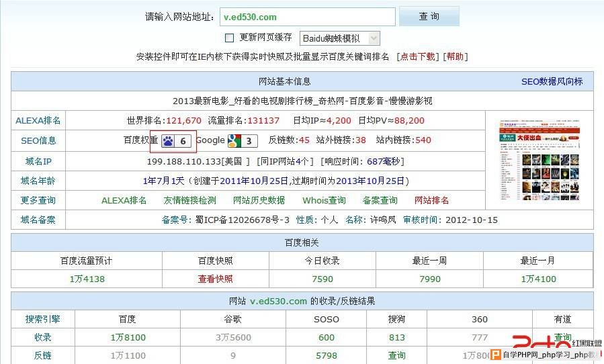Click SOSO 收录 value 600
604x364 pixels.
tap(327, 337)
